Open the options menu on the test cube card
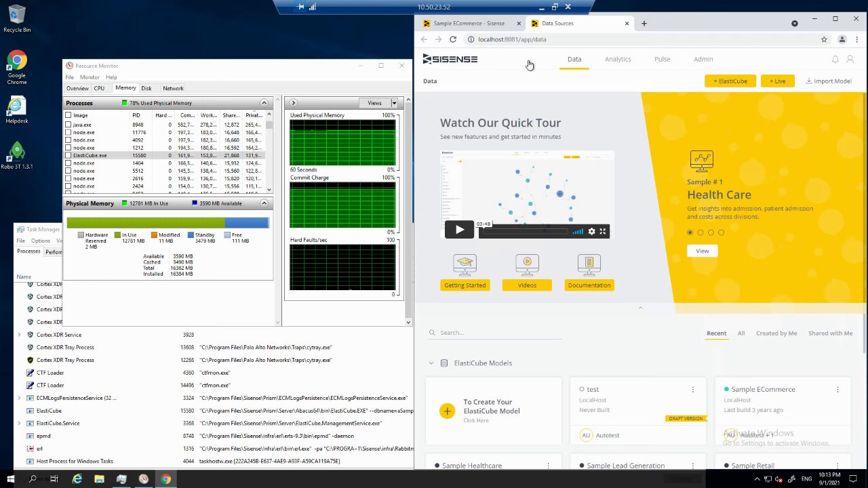This screenshot has width=868, height=488. coord(692,390)
